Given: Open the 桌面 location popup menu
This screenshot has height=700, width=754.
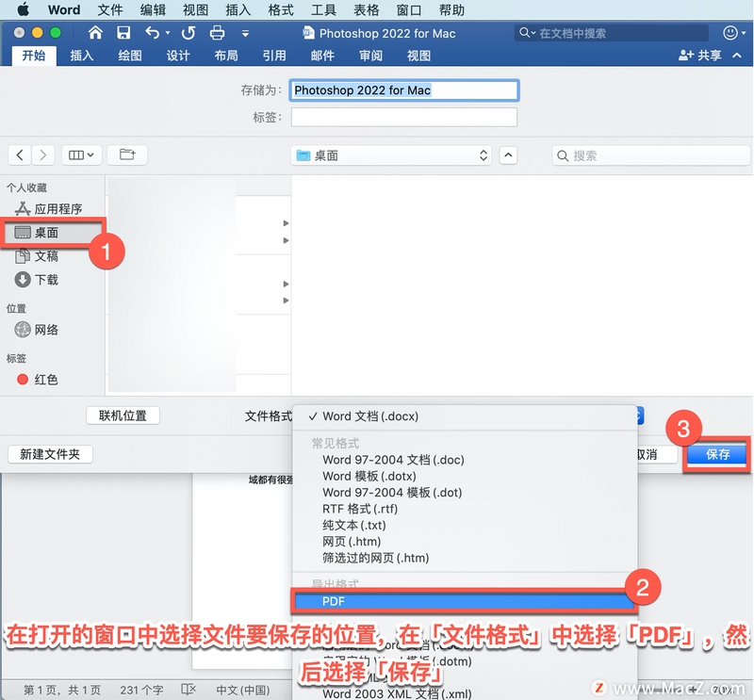Looking at the screenshot, I should (x=391, y=155).
